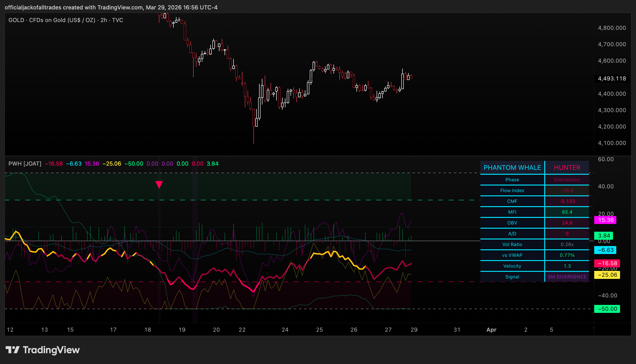Click the vs VWAP row label
Screen dimensions: 636x364
pyautogui.click(x=512, y=255)
